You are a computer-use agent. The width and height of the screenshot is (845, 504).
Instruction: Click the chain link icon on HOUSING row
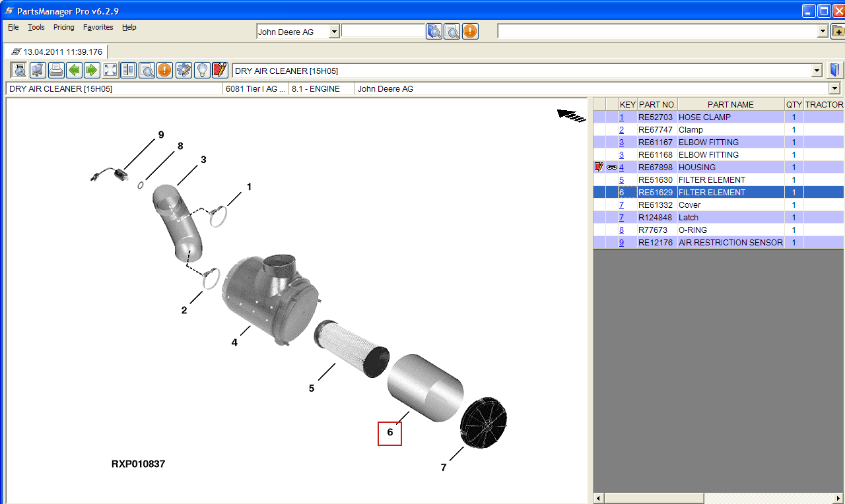(611, 168)
